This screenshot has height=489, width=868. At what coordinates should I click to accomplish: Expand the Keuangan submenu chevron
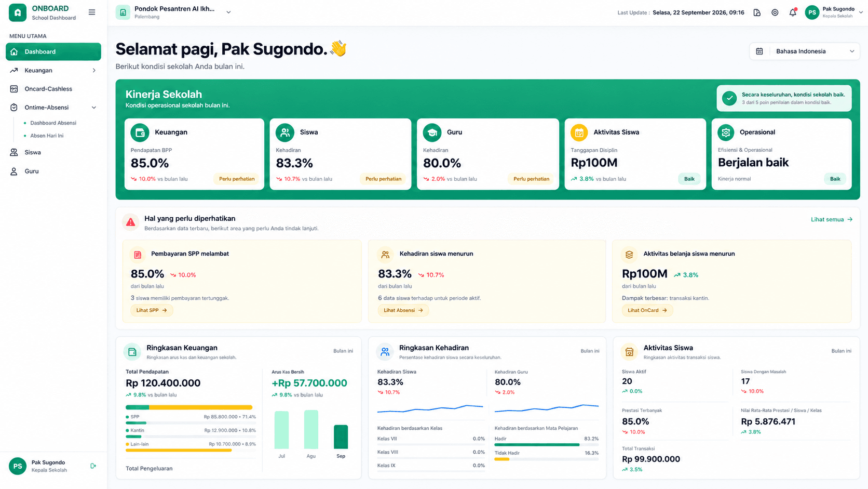[x=94, y=71]
